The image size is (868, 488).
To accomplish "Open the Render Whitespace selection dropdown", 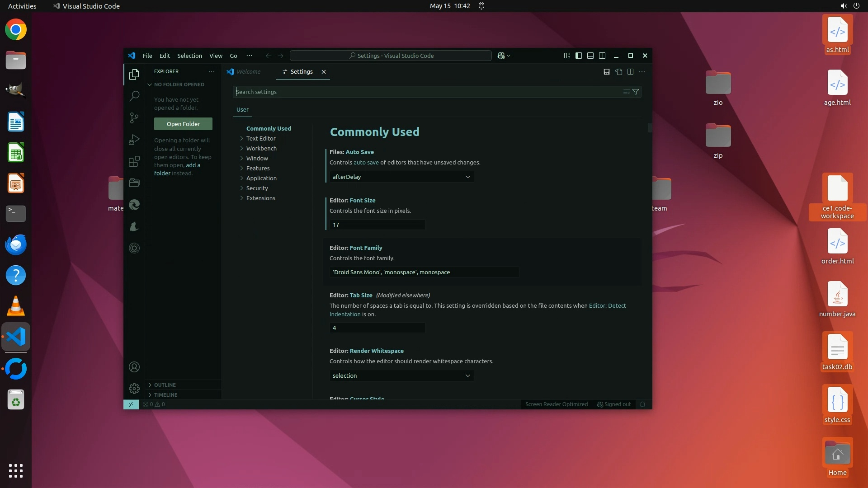I will [x=401, y=375].
